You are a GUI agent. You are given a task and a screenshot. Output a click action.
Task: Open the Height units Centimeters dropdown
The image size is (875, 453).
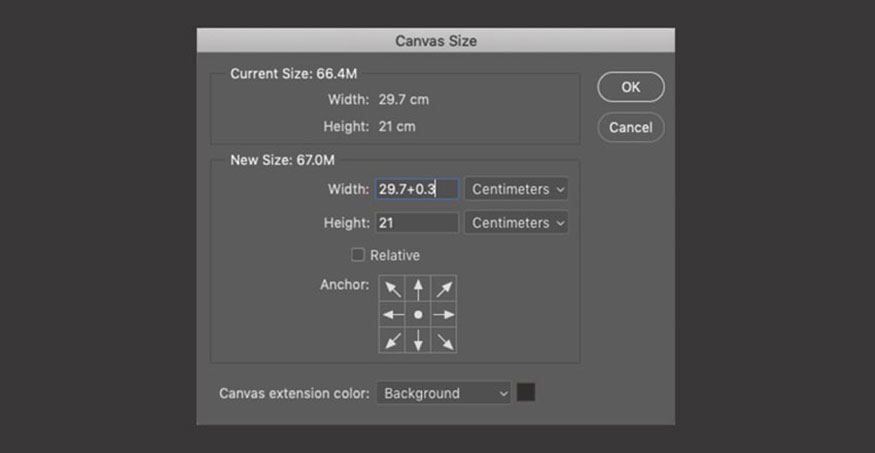pos(516,223)
